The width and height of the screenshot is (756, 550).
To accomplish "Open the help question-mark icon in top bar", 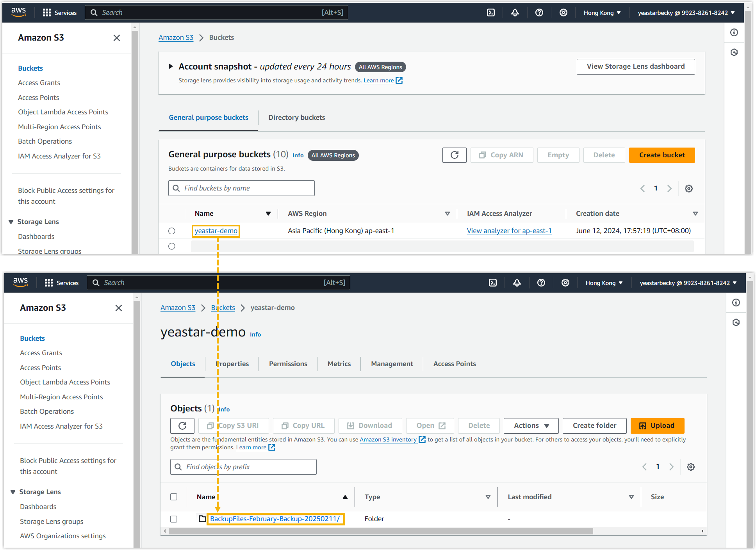I will 539,12.
